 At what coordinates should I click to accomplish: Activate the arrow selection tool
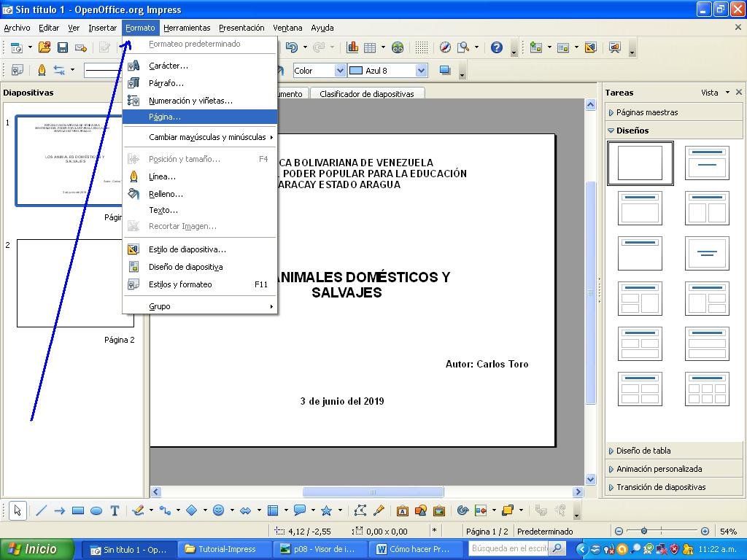(x=18, y=510)
